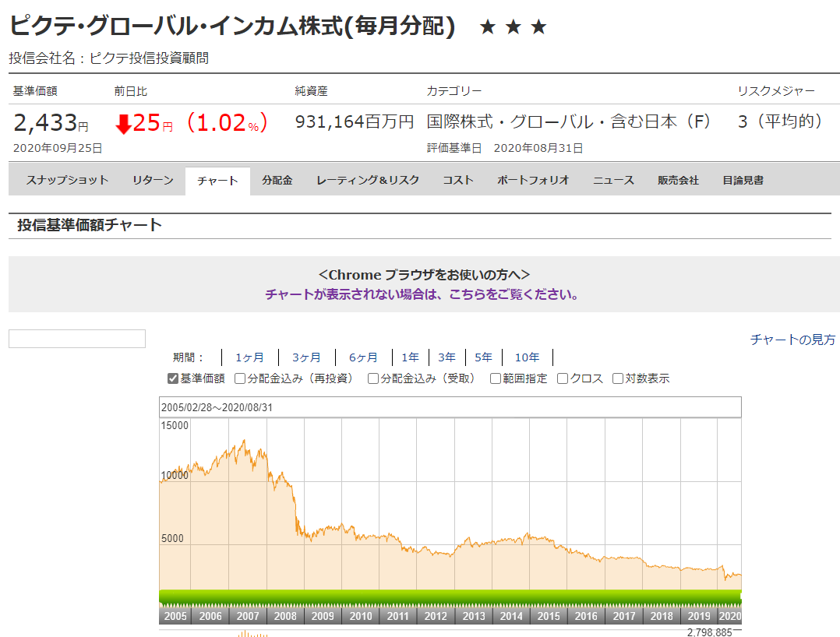Click the 931,164百万円 net assets value
This screenshot has width=840, height=637.
(x=355, y=122)
